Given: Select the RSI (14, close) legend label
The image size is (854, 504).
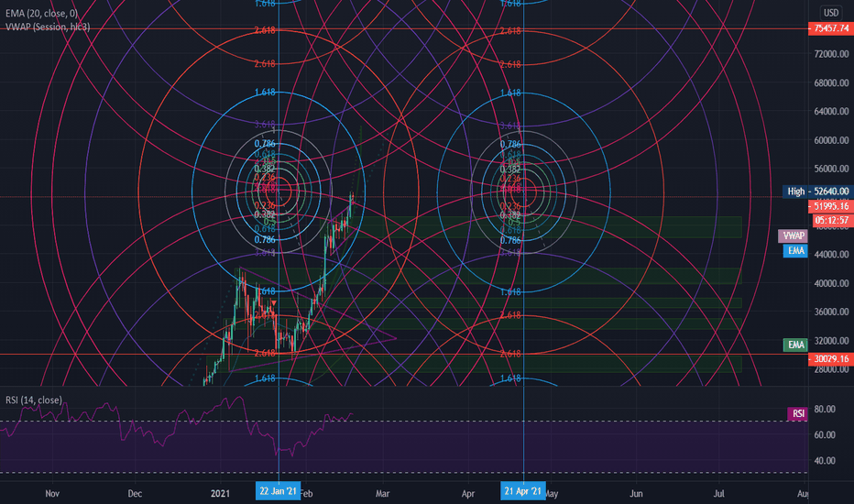Looking at the screenshot, I should (34, 400).
